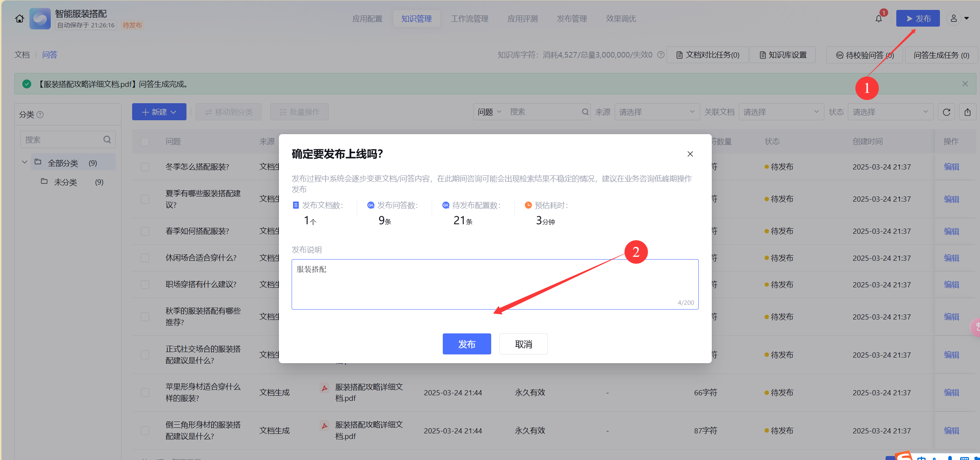
Task: Tick the select-all checkbox in table header
Action: point(145,142)
